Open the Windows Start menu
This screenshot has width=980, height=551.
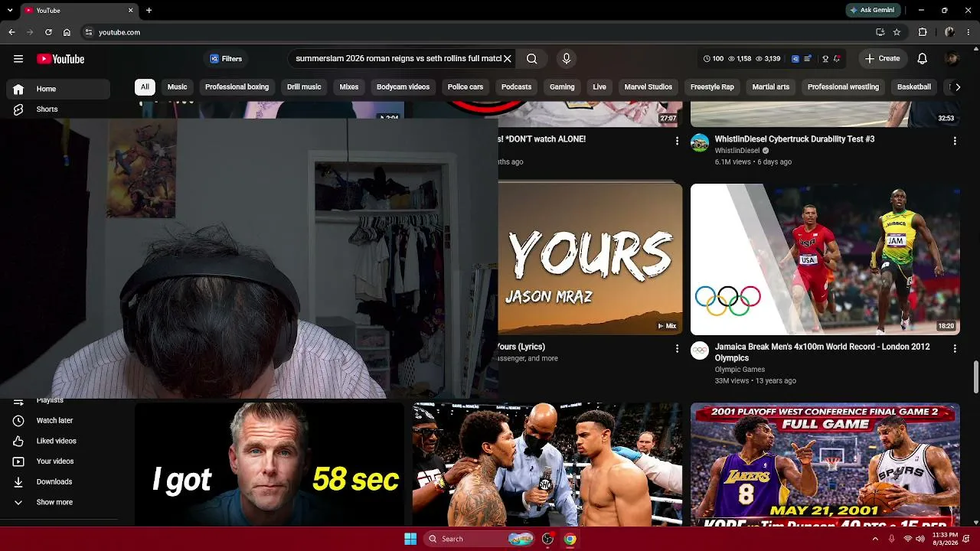pos(410,539)
